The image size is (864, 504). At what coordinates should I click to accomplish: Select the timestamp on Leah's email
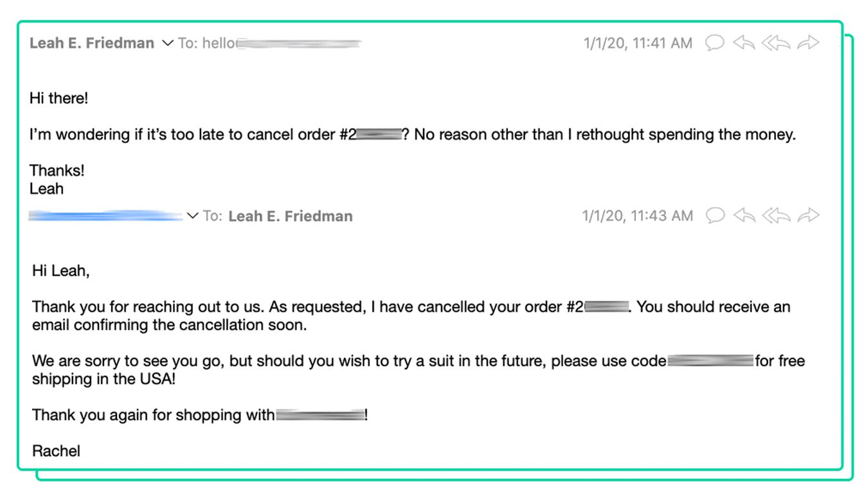click(636, 42)
